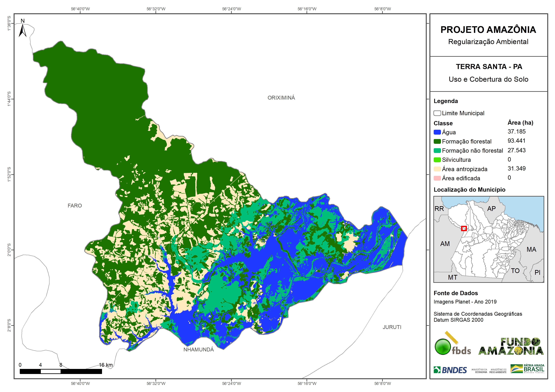Screen dimensions: 555x392
Task: Click the blue Água legend swatch
Action: coord(437,132)
